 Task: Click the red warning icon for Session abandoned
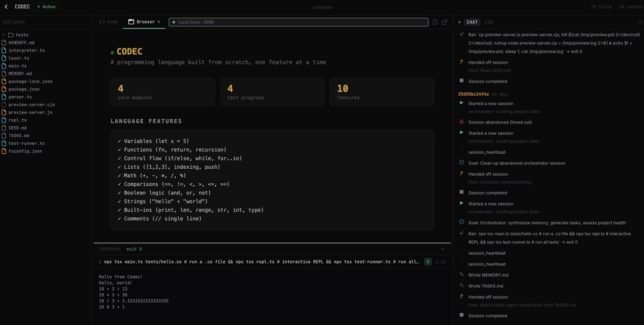click(x=462, y=122)
